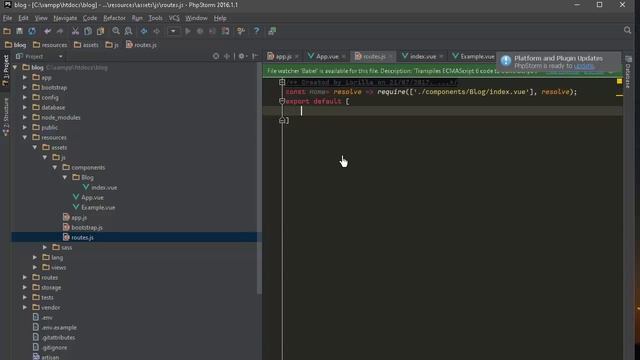This screenshot has height=360, width=640.
Task: Click the navigate Forward arrow icon
Action: (x=156, y=31)
